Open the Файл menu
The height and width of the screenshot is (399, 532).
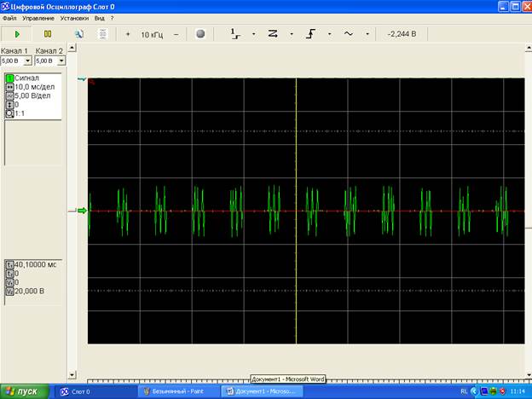(x=9, y=18)
